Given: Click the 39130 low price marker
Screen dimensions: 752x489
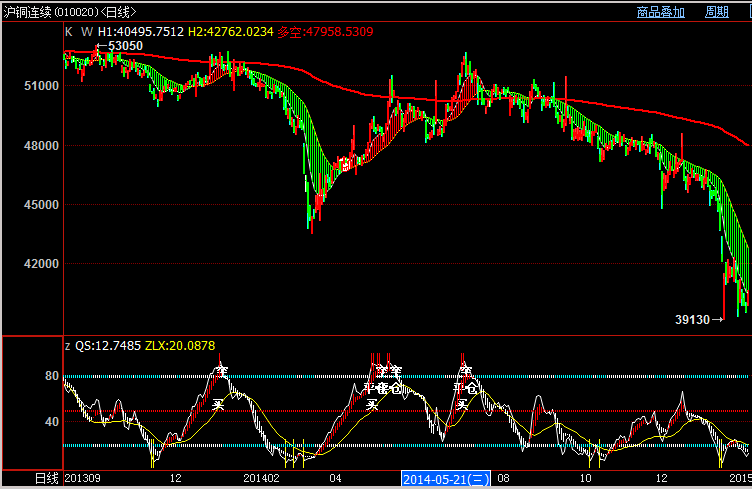Looking at the screenshot, I should 699,320.
